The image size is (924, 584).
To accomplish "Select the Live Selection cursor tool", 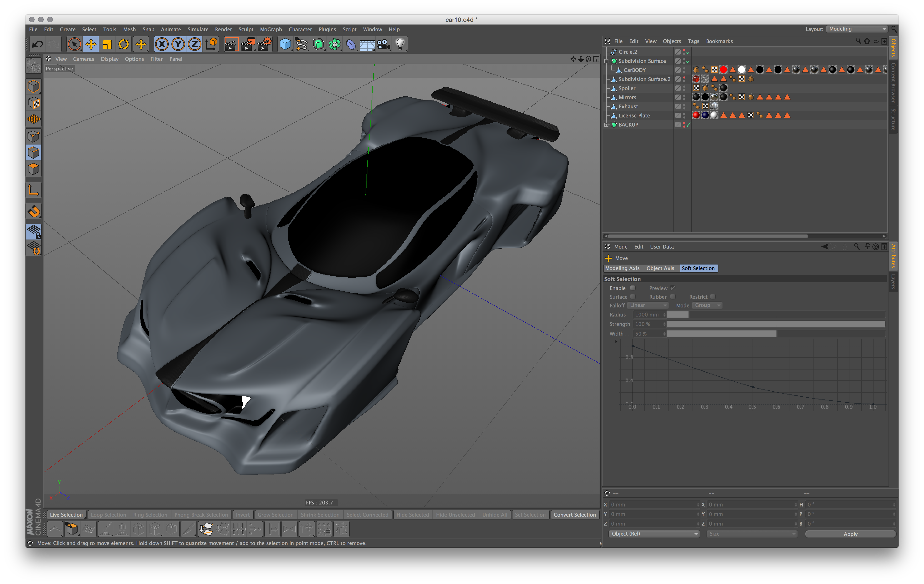I will point(74,44).
